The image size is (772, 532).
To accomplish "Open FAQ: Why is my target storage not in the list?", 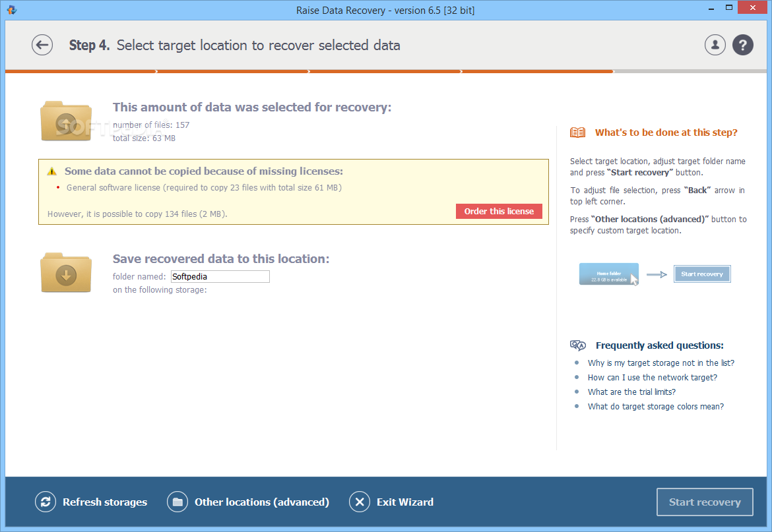I will point(660,363).
